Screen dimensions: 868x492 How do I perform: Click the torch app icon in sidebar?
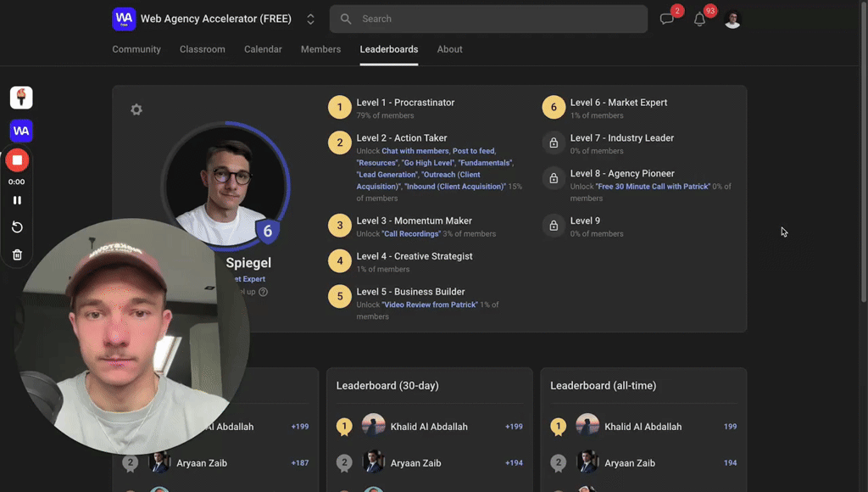(x=21, y=98)
